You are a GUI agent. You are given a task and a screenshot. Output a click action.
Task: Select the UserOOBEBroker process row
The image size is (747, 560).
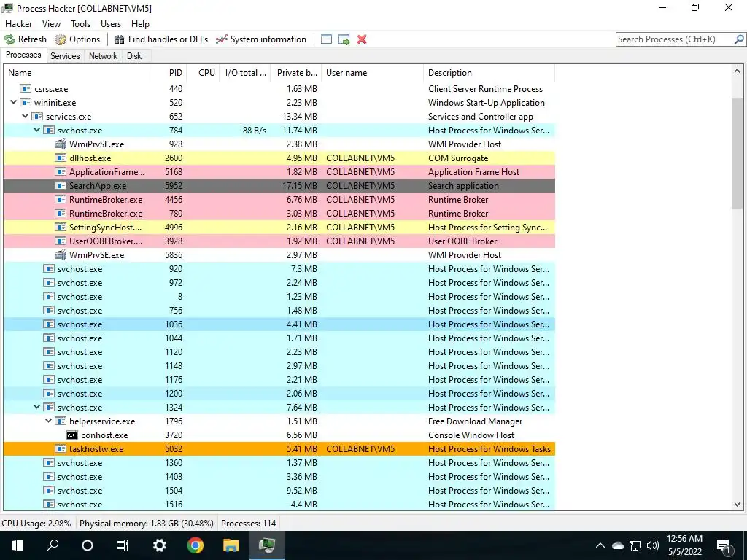tap(279, 241)
